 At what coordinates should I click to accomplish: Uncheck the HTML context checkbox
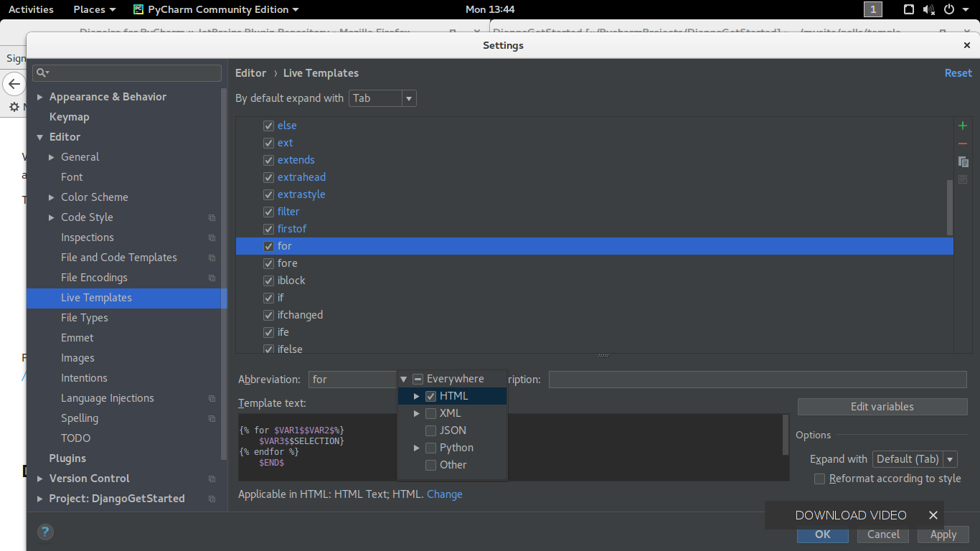pos(431,395)
